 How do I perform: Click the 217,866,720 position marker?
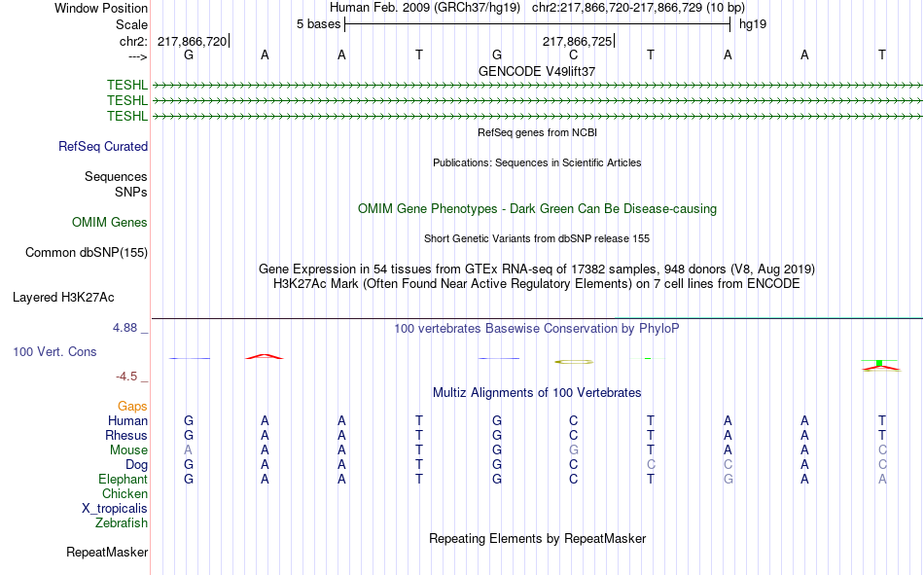coord(193,41)
